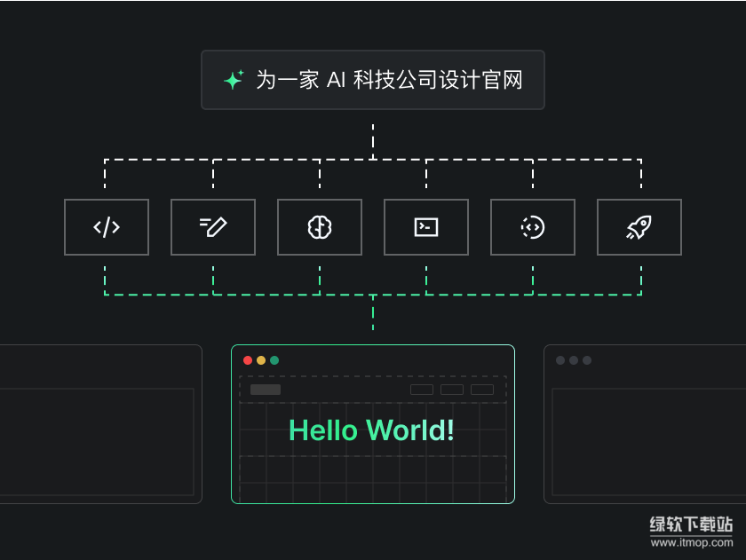Click the rocket launch icon

(x=639, y=227)
